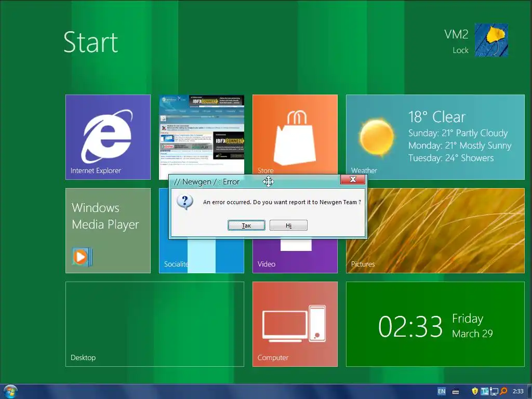Click the taskbar clock showing 2:33
This screenshot has width=532, height=399.
coord(518,391)
